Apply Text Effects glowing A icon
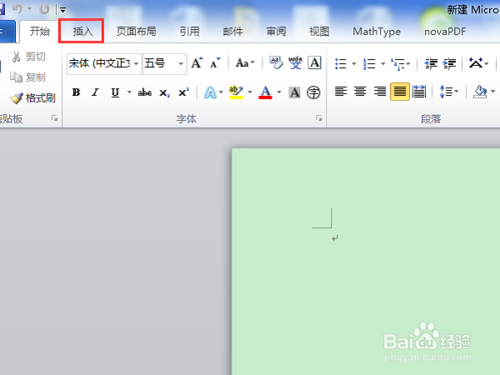 pyautogui.click(x=210, y=92)
